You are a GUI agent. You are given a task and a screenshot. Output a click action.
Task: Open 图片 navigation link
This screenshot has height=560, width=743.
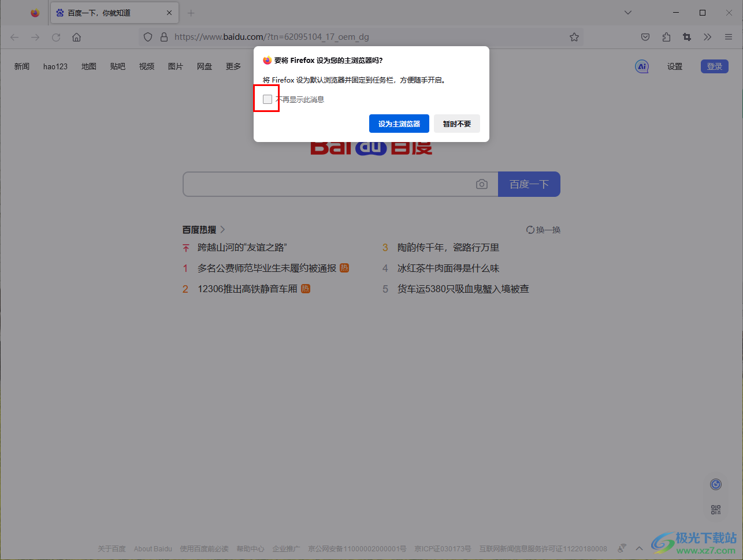176,66
